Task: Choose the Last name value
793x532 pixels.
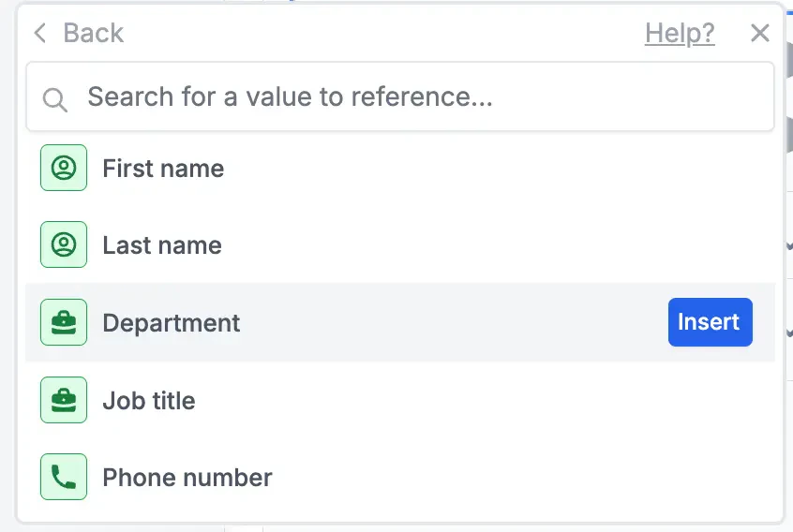Action: pyautogui.click(x=162, y=245)
